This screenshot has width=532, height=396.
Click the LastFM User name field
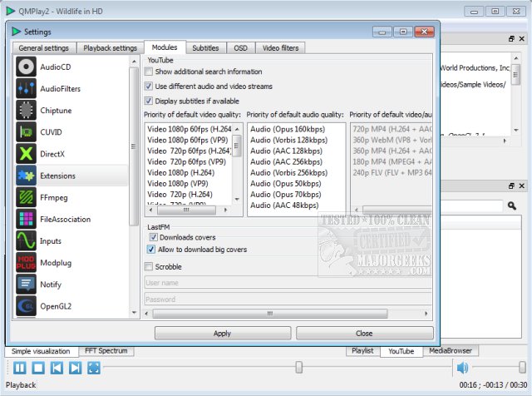[x=288, y=283]
